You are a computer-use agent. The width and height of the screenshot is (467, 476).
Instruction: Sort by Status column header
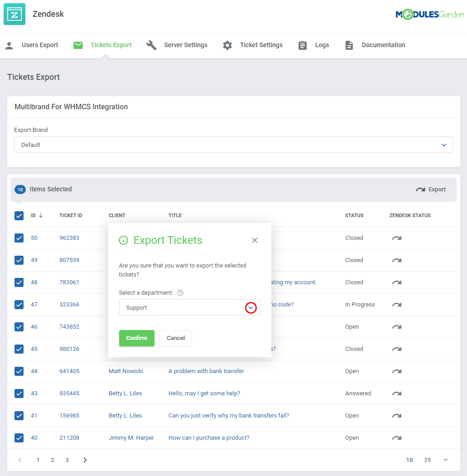pos(354,215)
